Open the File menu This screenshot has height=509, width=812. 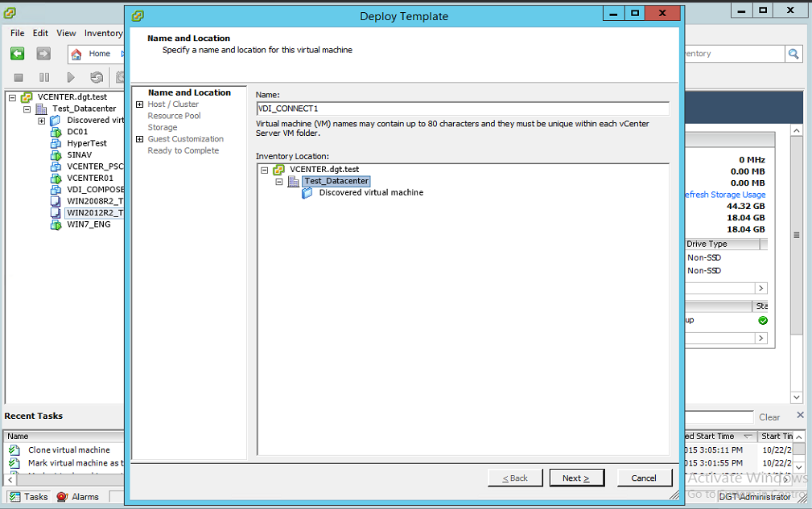[x=17, y=33]
